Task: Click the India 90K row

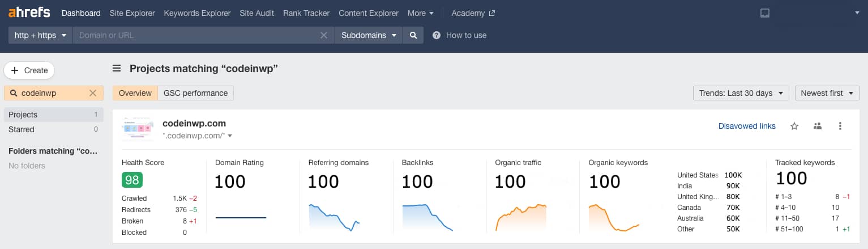Action: point(709,186)
